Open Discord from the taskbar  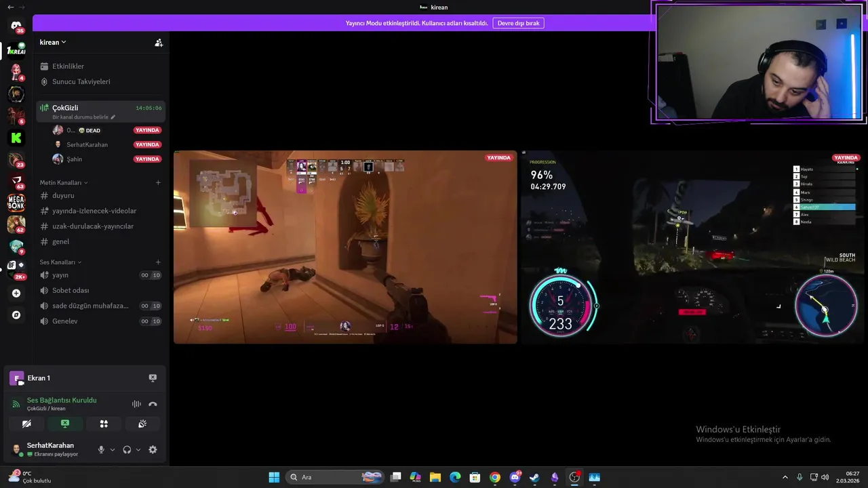point(515,477)
